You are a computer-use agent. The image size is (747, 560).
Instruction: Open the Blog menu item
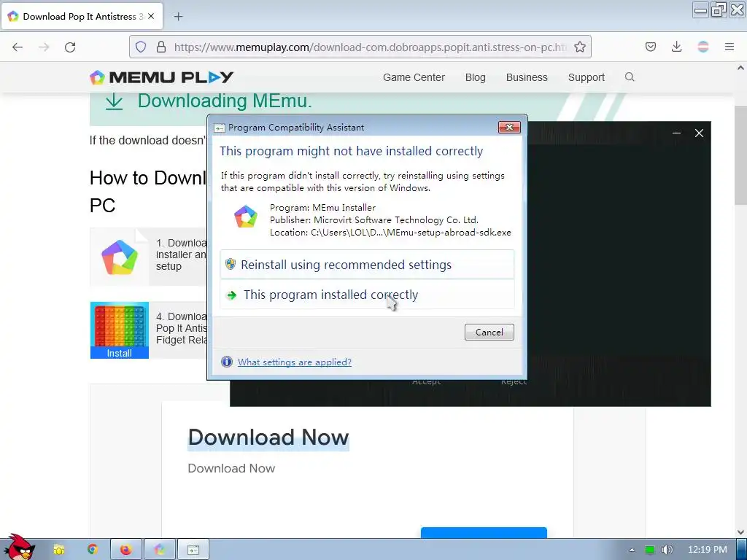(x=475, y=77)
